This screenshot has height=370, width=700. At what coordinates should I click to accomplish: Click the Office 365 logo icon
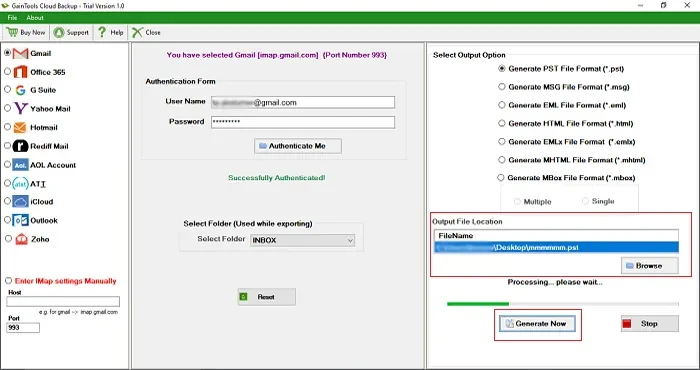coord(21,72)
